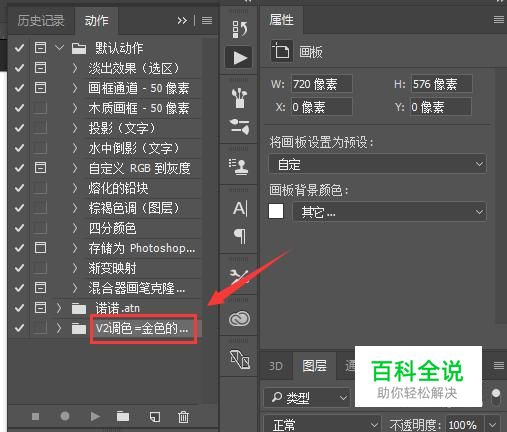Open the Properties panel flyout menu
Viewport: 507px width, 432px height.
point(499,20)
